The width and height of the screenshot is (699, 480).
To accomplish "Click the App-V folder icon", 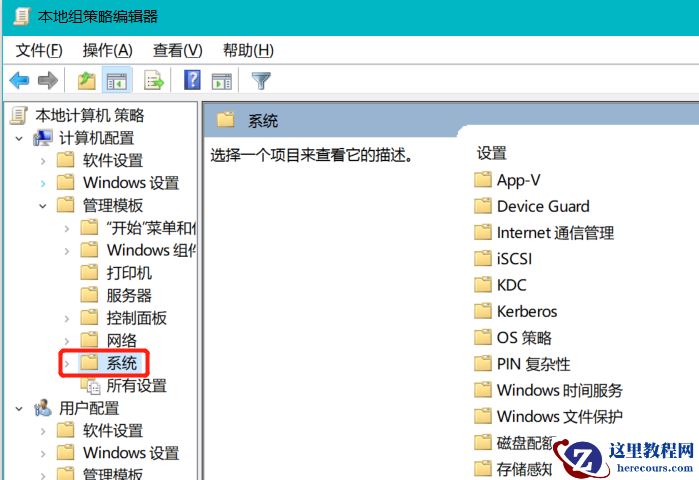I will coord(482,180).
